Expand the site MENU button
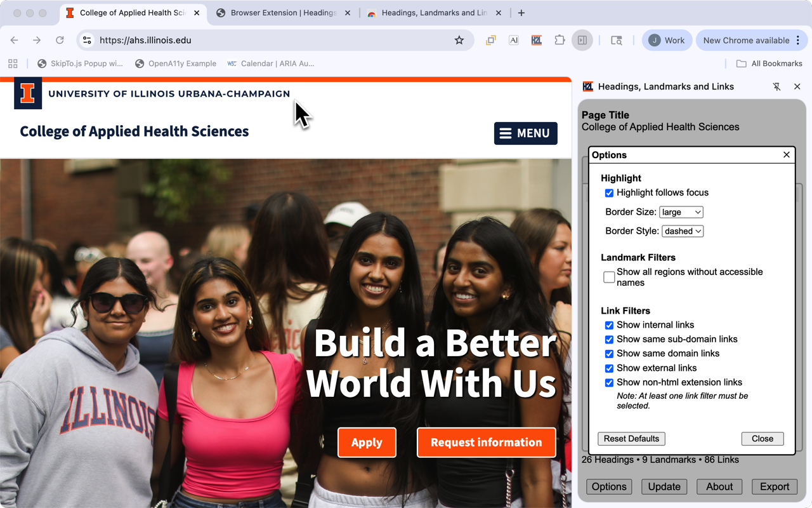Screen dimensions: 812x508 coord(525,133)
